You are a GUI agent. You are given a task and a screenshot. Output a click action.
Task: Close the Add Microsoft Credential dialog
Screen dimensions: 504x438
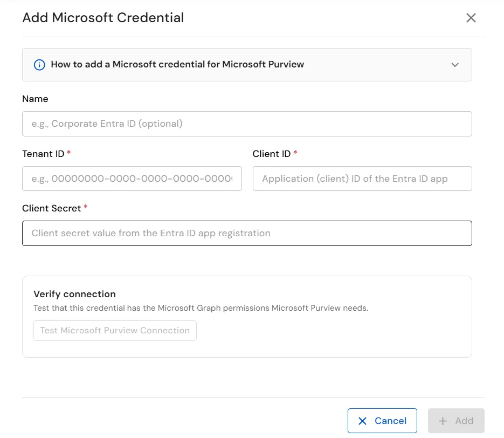(471, 18)
